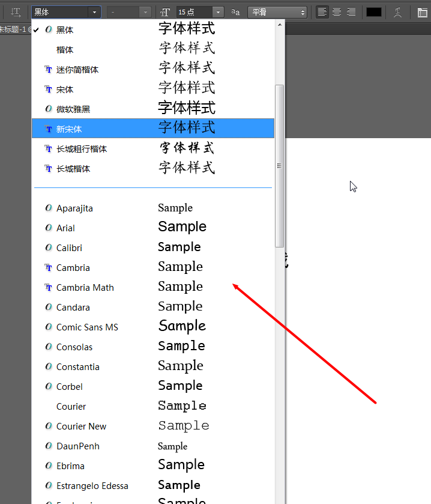Image resolution: width=431 pixels, height=504 pixels.
Task: Select the Constantia font
Action: pos(153,366)
